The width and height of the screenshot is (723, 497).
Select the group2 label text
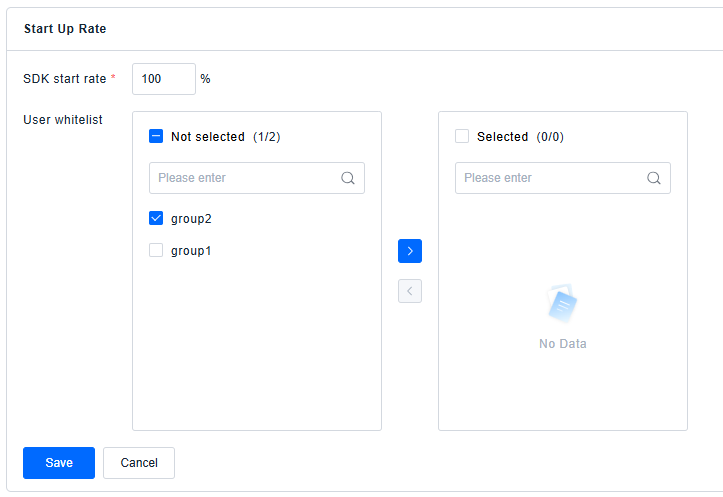point(191,218)
